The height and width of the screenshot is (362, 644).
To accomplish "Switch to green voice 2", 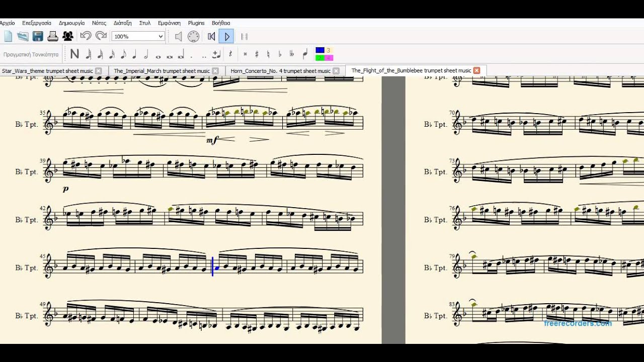I will [320, 57].
